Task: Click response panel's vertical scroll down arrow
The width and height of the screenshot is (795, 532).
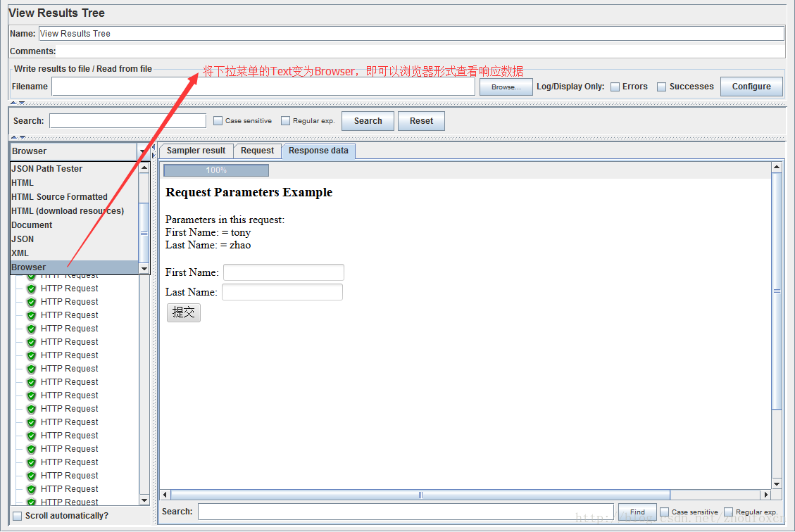Action: (x=777, y=484)
